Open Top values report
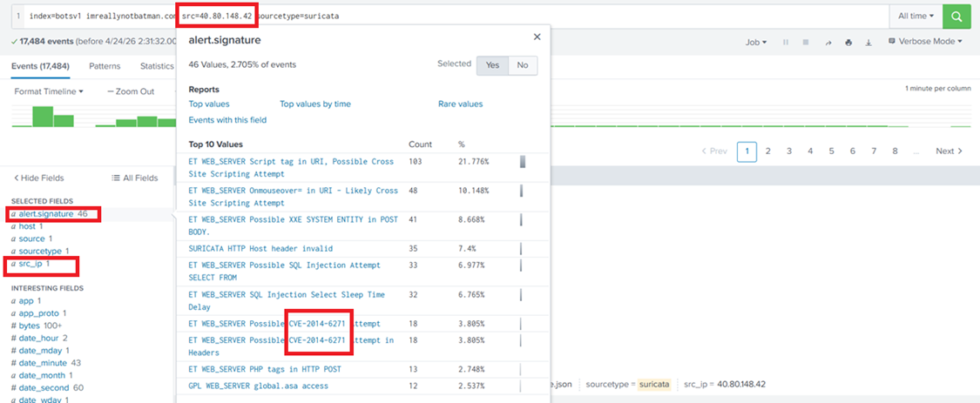The image size is (980, 403). pyautogui.click(x=209, y=104)
